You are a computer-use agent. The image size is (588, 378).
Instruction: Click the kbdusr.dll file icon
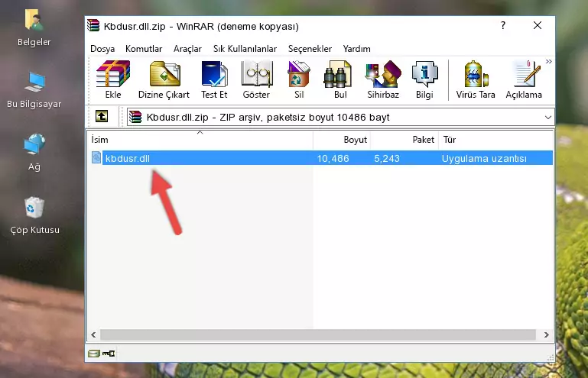(x=96, y=158)
